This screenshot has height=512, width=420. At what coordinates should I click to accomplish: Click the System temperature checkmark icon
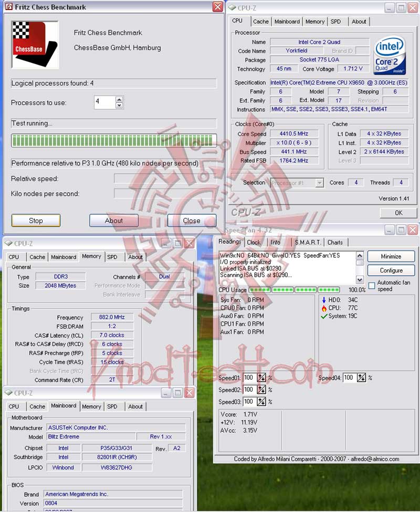324,316
